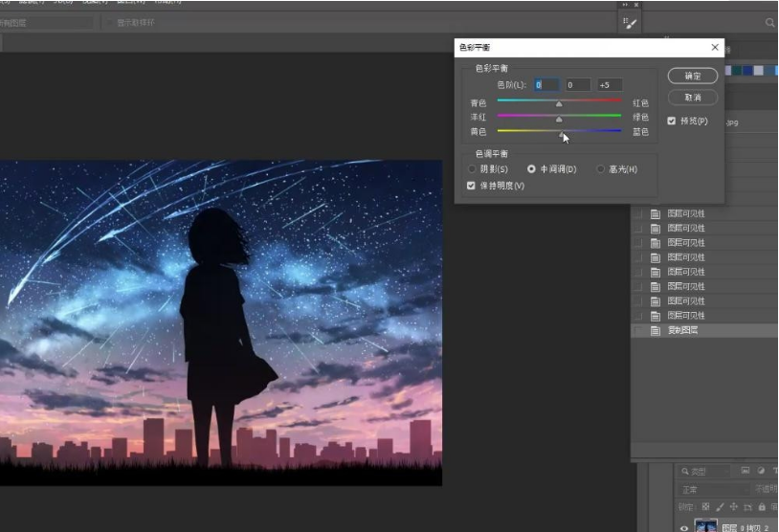Click the lock all padlock icon
779x532 pixels.
(x=762, y=506)
